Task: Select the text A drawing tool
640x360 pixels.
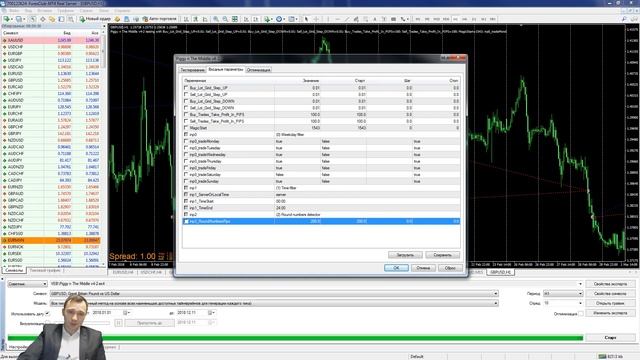Action: (375, 19)
